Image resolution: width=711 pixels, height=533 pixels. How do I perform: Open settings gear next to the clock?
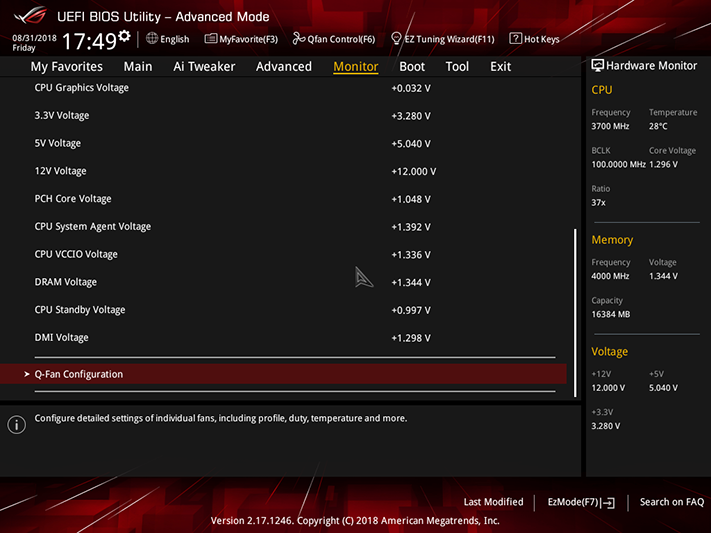tap(124, 35)
